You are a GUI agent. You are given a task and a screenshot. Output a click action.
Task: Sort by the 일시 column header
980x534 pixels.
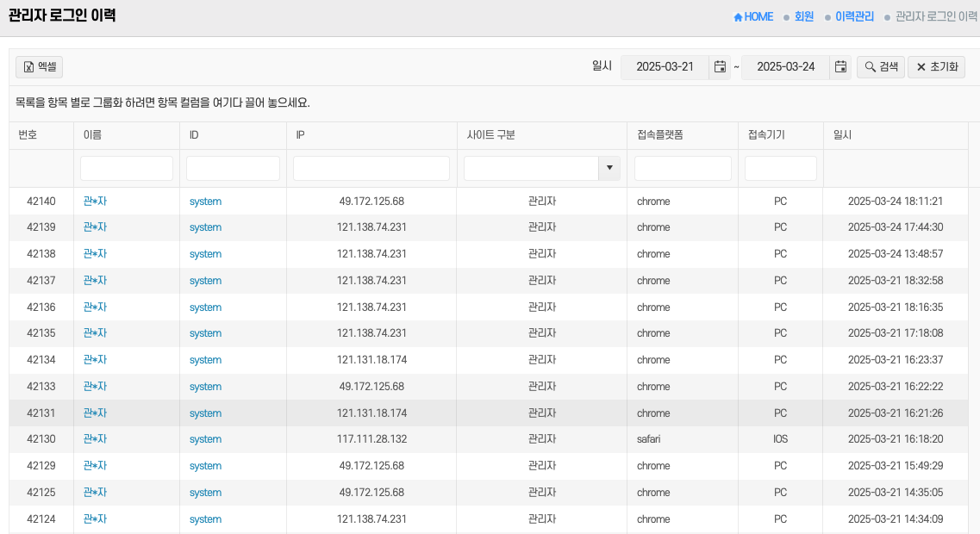click(x=842, y=135)
